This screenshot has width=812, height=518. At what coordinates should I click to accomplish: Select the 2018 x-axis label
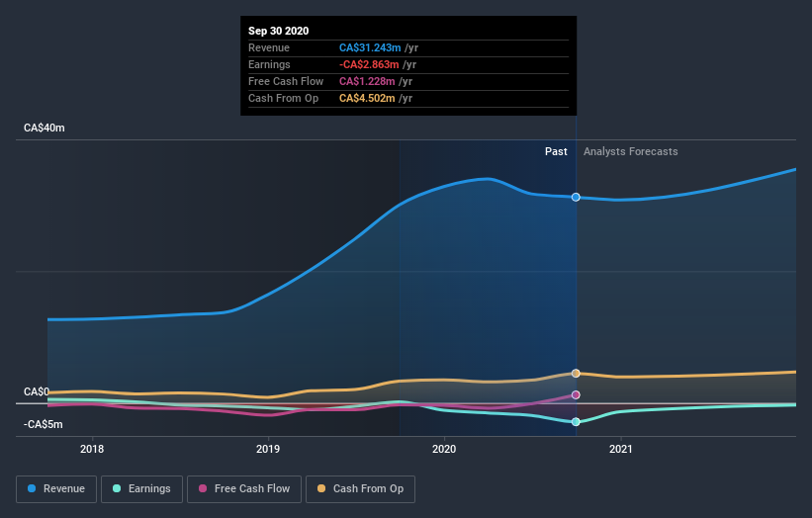tap(92, 449)
